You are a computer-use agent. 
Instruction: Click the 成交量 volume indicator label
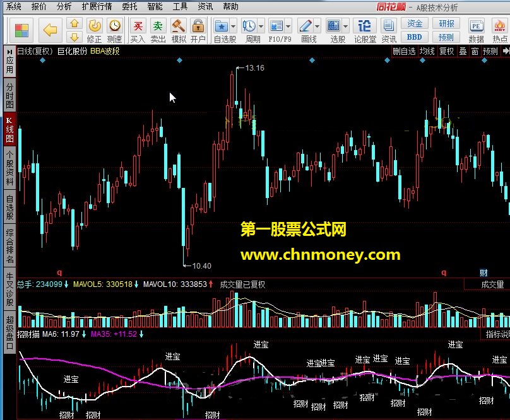click(492, 285)
